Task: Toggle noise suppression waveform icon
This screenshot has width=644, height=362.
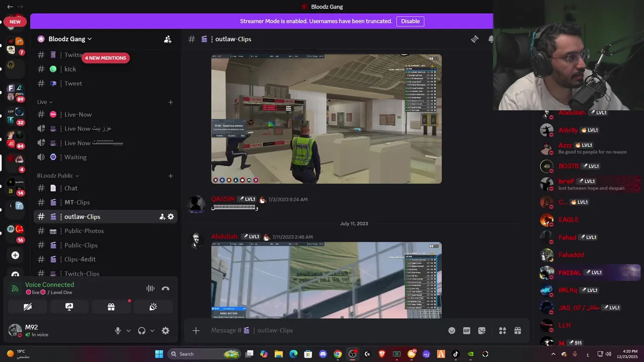Action: click(150, 288)
